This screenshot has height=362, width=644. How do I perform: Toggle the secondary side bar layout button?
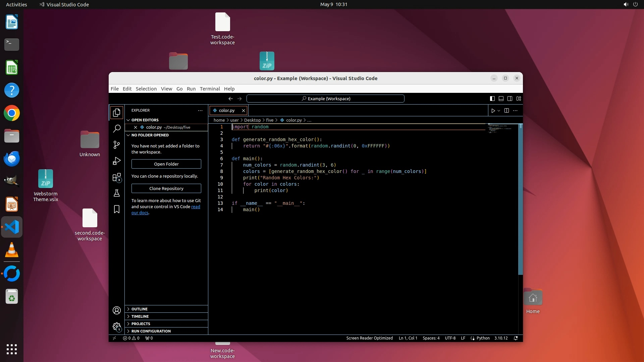pos(509,99)
